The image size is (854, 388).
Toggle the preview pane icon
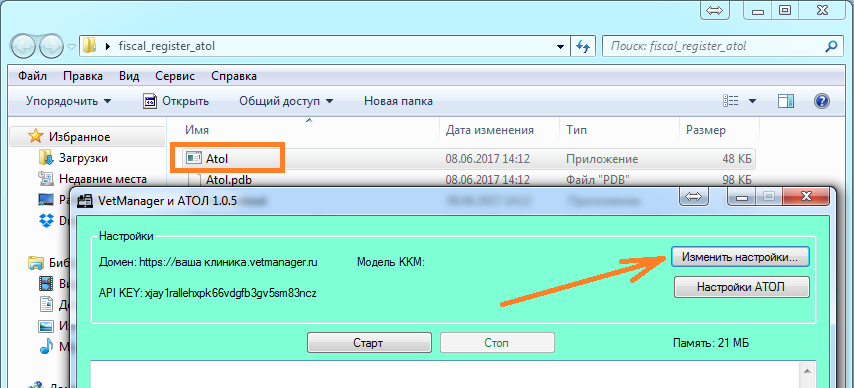click(x=786, y=101)
